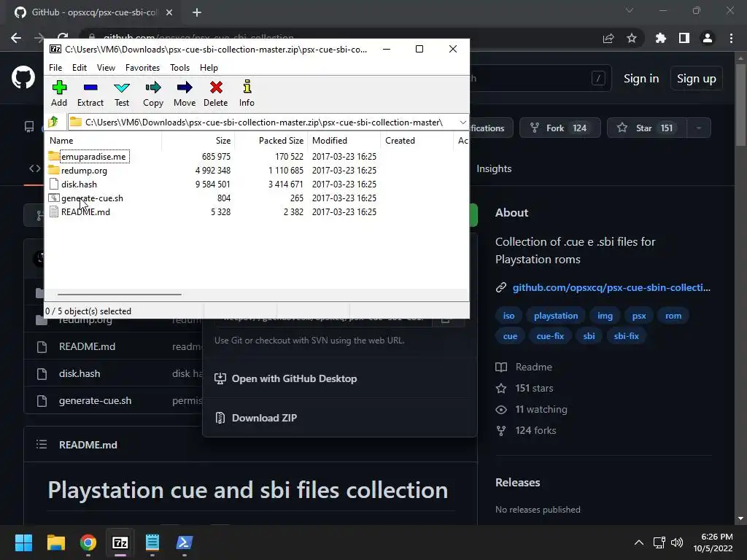Select generate-cue.sh in the 7-Zip list
This screenshot has height=560, width=747.
[92, 198]
